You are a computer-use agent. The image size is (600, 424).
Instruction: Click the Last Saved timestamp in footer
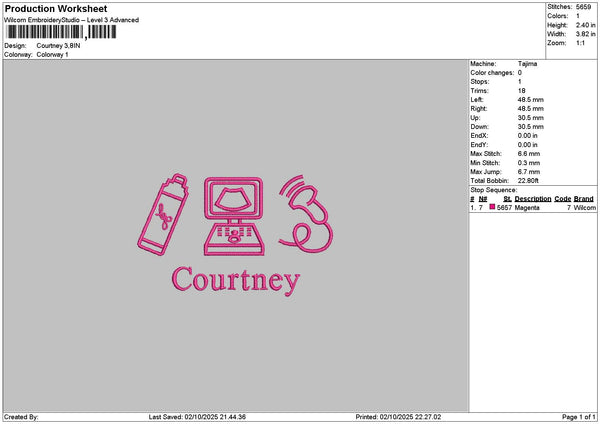click(x=197, y=417)
